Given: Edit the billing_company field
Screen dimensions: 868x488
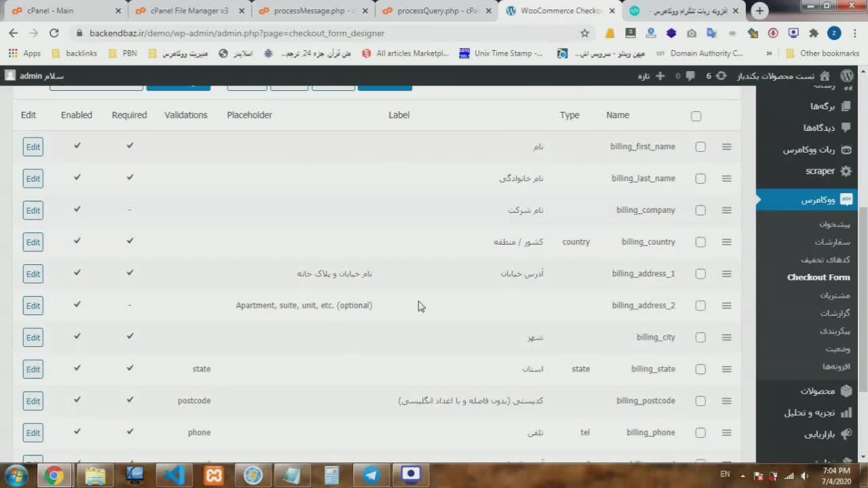Looking at the screenshot, I should pyautogui.click(x=33, y=211).
